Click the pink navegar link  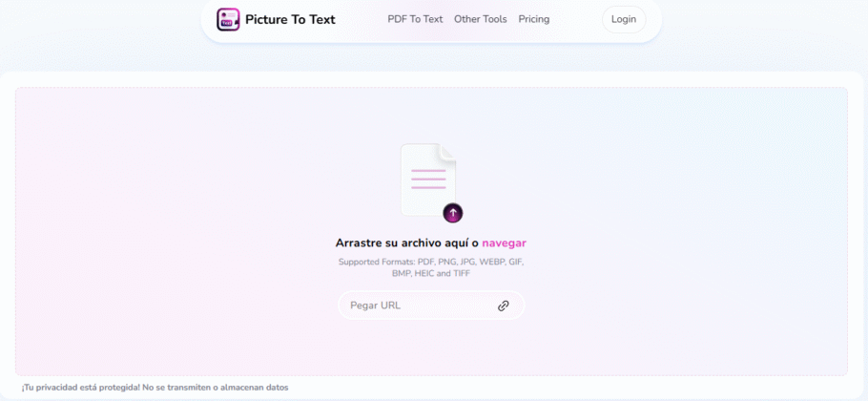point(504,243)
